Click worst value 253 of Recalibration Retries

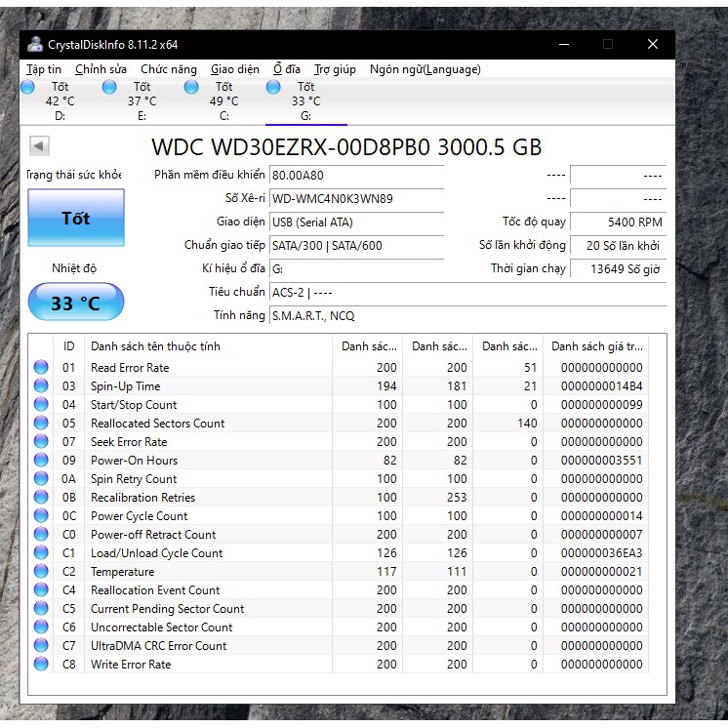click(457, 498)
